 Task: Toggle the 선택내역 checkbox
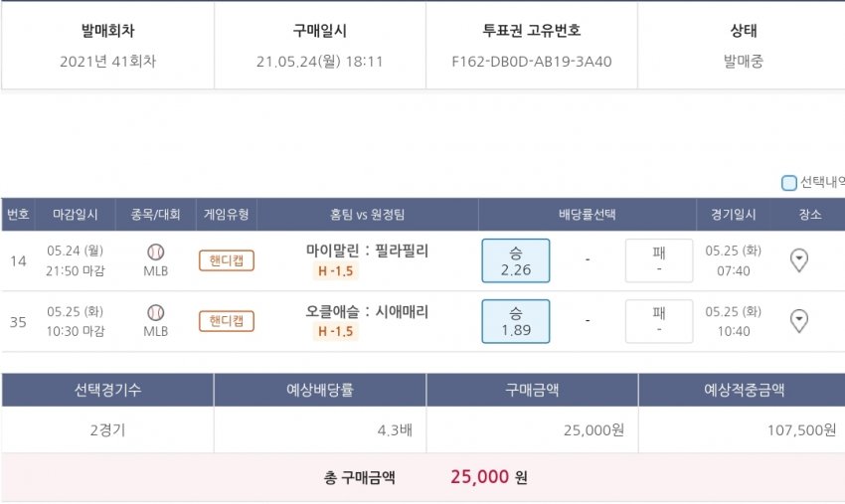789,183
